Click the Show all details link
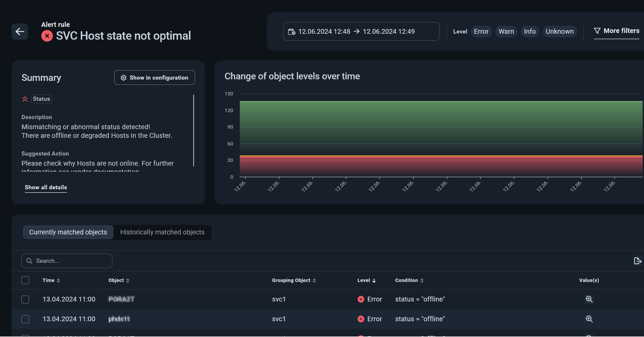This screenshot has height=337, width=644. pos(46,188)
